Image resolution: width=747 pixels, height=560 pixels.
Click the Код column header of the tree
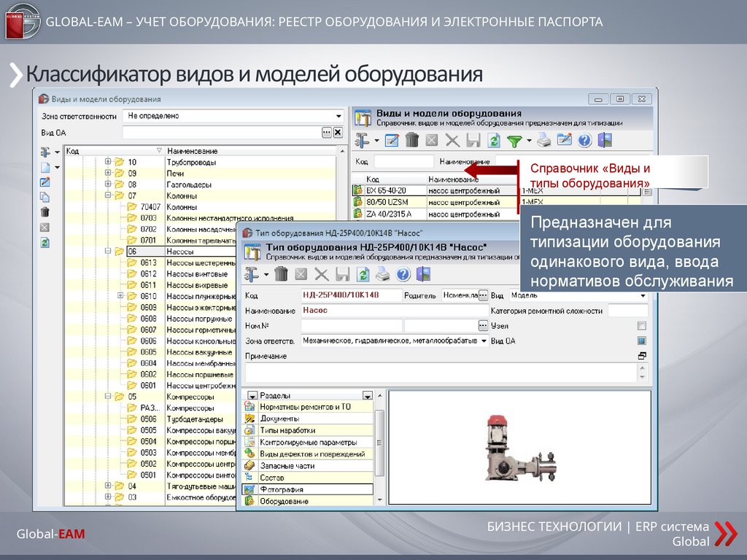[x=114, y=151]
